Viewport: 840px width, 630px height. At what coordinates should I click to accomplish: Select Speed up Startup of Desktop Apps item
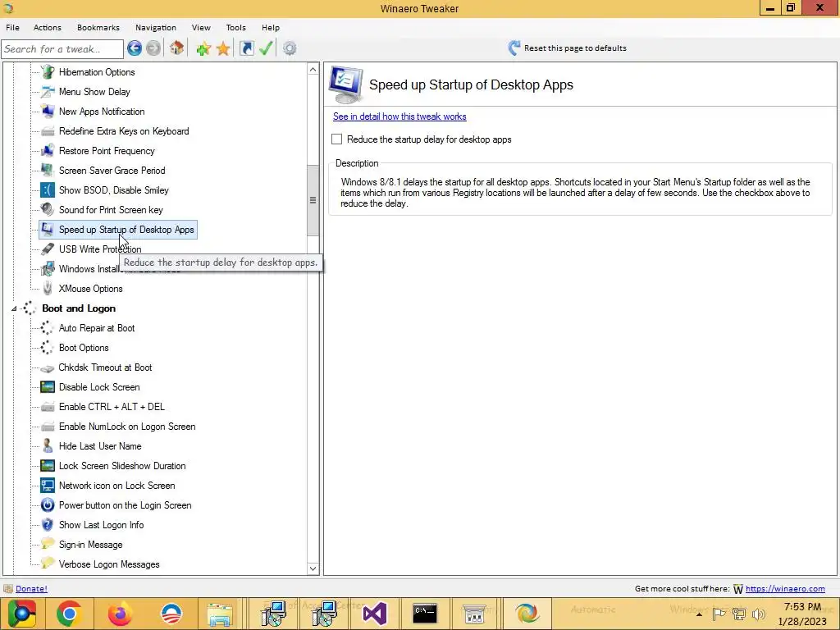(126, 230)
